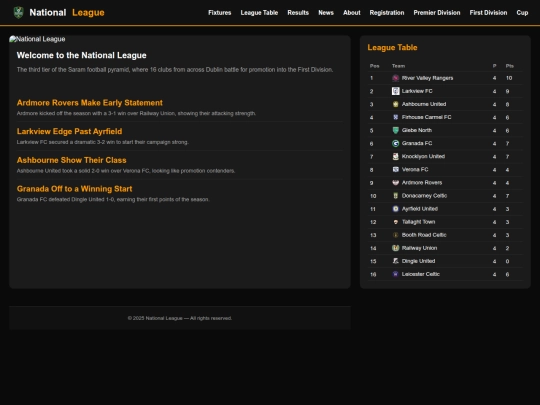Select Railway Union team name

point(419,248)
